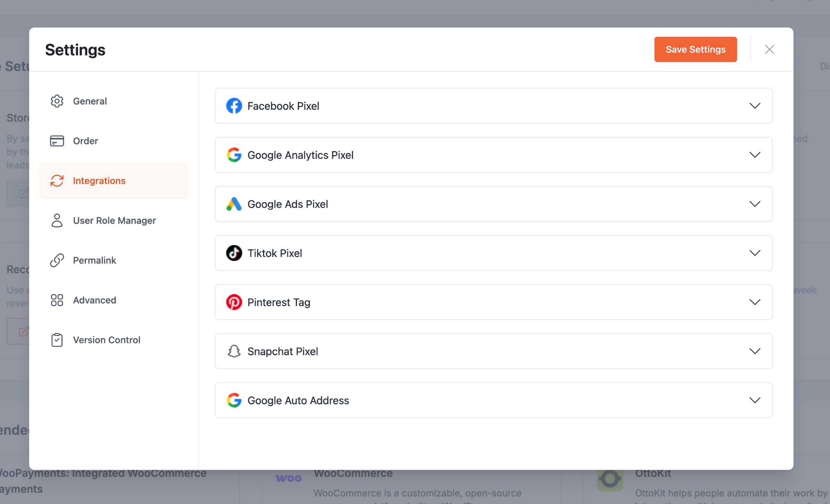
Task: Close the Settings dialog
Action: tap(769, 50)
